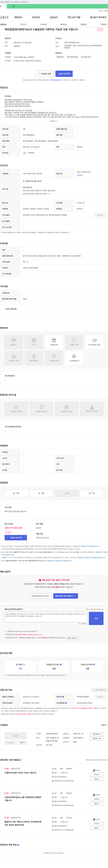Click 거짓구인광고 신고 button
The image size is (108, 868).
(x=100, y=690)
